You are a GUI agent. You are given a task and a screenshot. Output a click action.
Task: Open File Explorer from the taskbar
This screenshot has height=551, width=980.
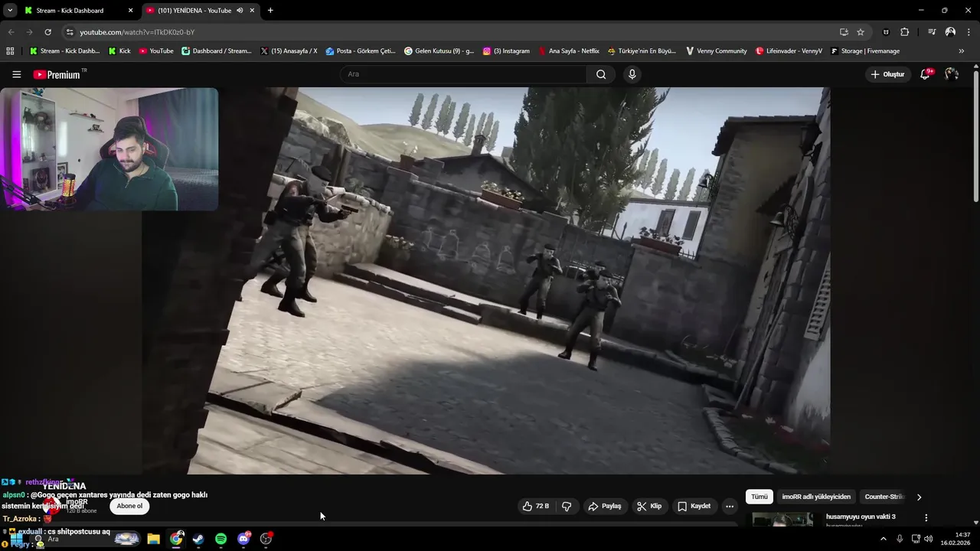click(x=153, y=539)
